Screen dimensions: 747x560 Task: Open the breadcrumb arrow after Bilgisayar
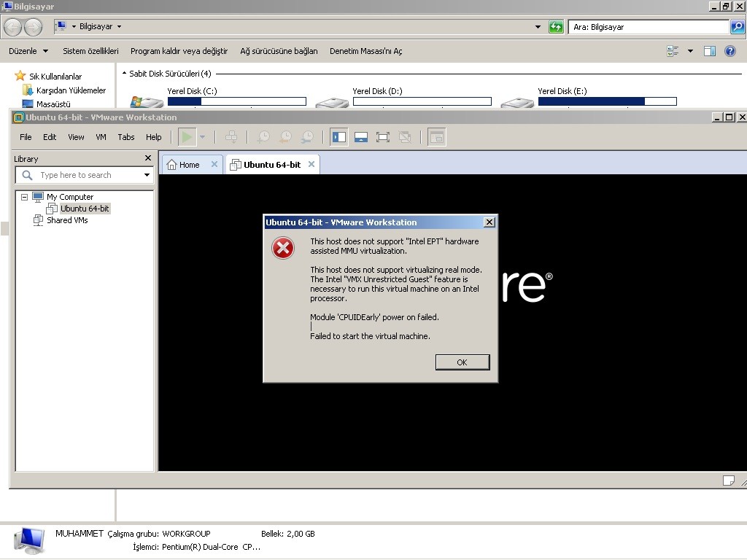[119, 27]
